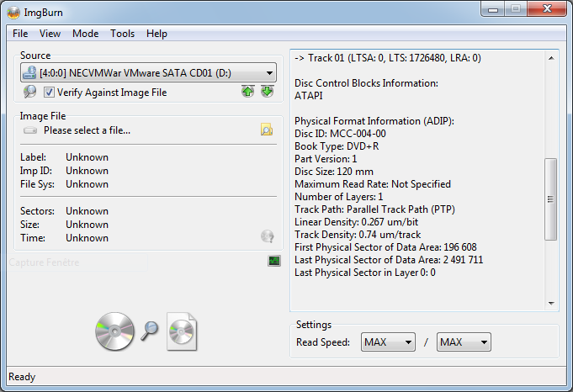Open the first Read Speed MAX dropdown
573x392 pixels.
pyautogui.click(x=388, y=342)
